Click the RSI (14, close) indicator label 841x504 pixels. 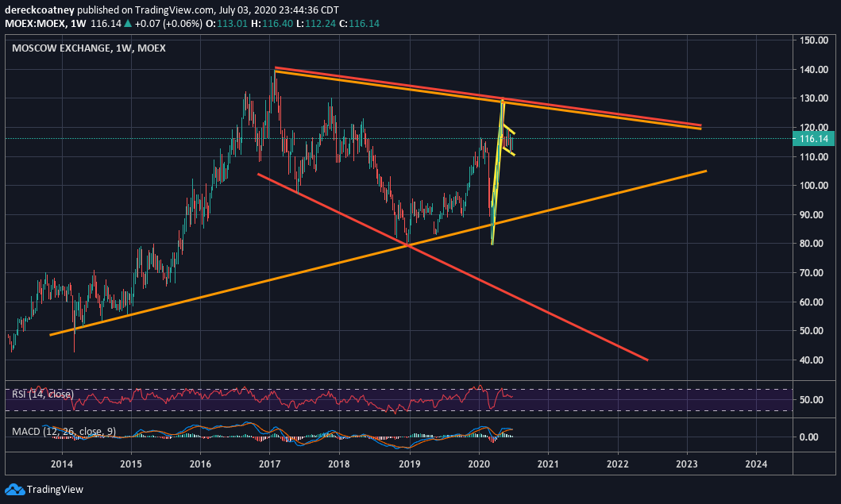pyautogui.click(x=42, y=394)
